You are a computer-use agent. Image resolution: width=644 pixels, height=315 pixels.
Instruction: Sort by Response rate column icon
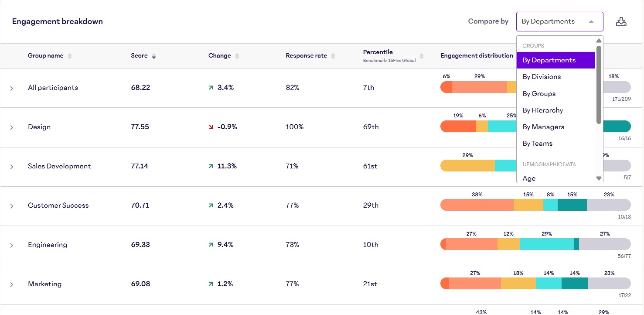[x=333, y=56]
